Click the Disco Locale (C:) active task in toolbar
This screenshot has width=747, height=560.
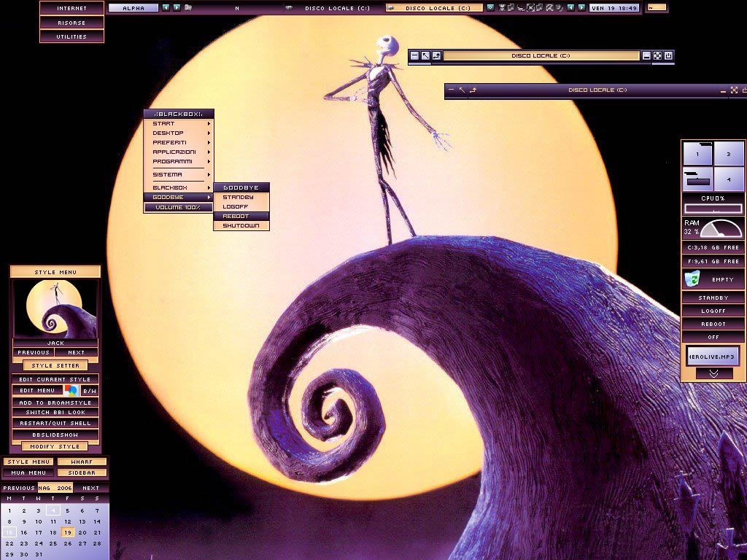click(x=434, y=8)
